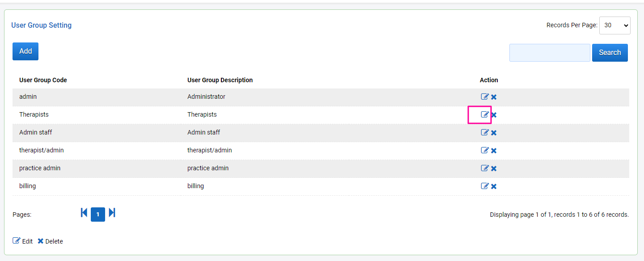
Task: Go to the first page arrow
Action: coord(84,213)
